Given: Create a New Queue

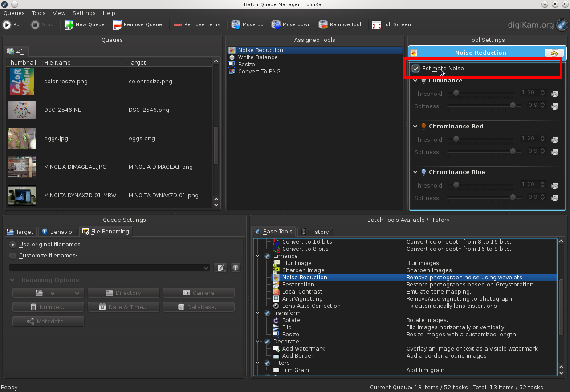Looking at the screenshot, I should click(85, 24).
